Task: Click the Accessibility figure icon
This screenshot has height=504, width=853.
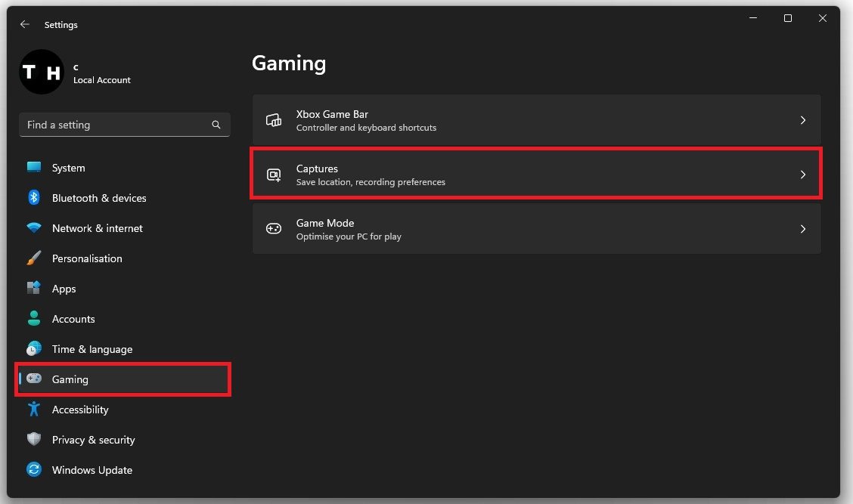Action: [34, 410]
